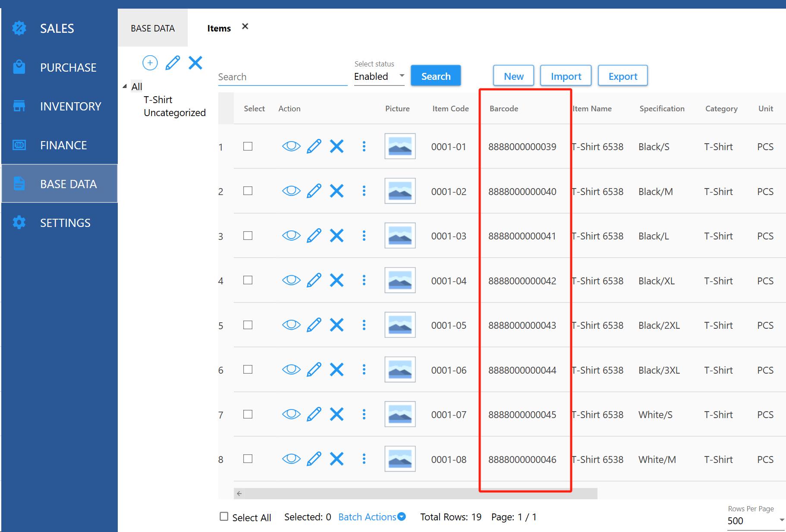Click the delete category X icon
This screenshot has width=786, height=532.
click(195, 63)
